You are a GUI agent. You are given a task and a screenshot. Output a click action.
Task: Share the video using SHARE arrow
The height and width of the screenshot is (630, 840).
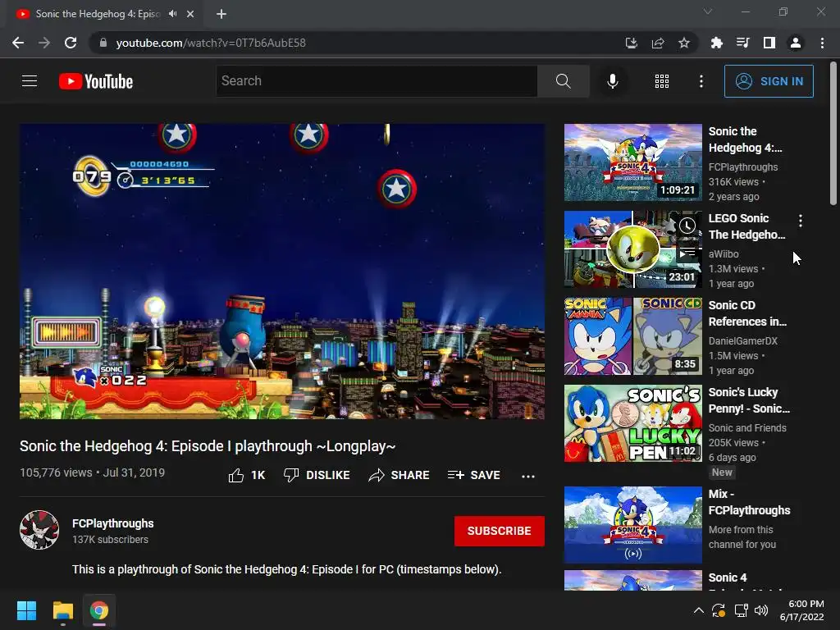click(x=399, y=475)
